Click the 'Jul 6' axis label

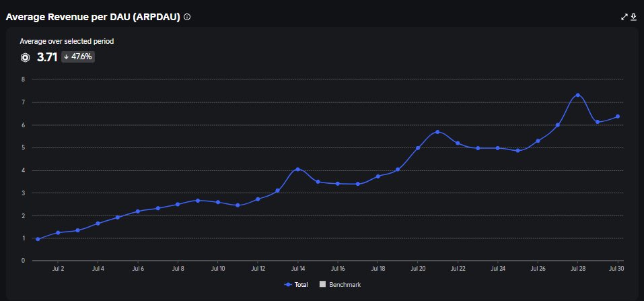coord(137,269)
